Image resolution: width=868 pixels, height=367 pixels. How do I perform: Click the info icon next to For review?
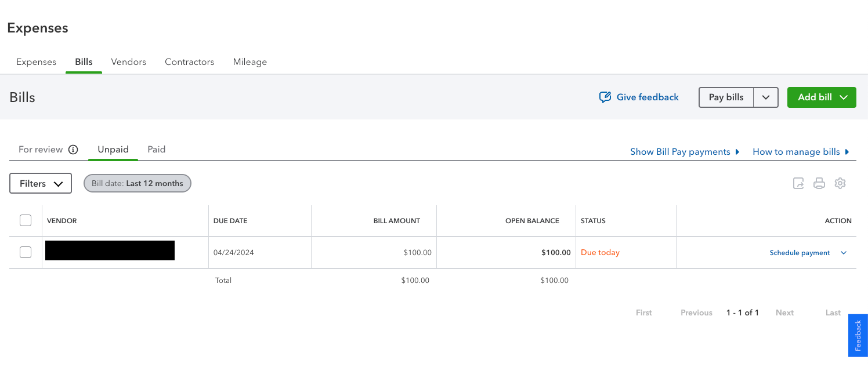[x=73, y=150]
